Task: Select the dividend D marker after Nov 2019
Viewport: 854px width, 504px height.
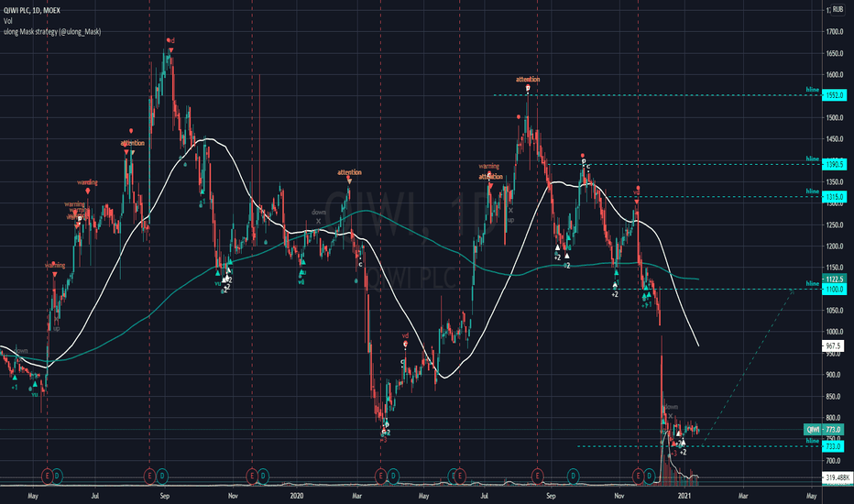Action: pyautogui.click(x=263, y=477)
